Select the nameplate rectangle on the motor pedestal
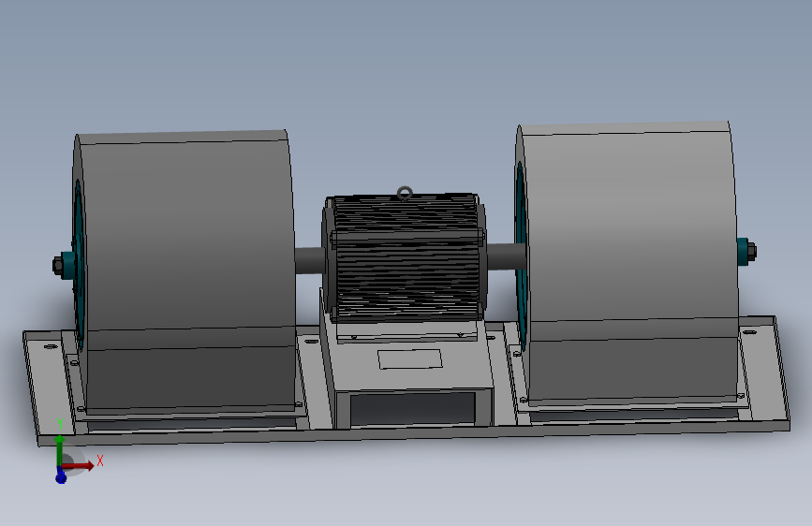 tap(409, 358)
